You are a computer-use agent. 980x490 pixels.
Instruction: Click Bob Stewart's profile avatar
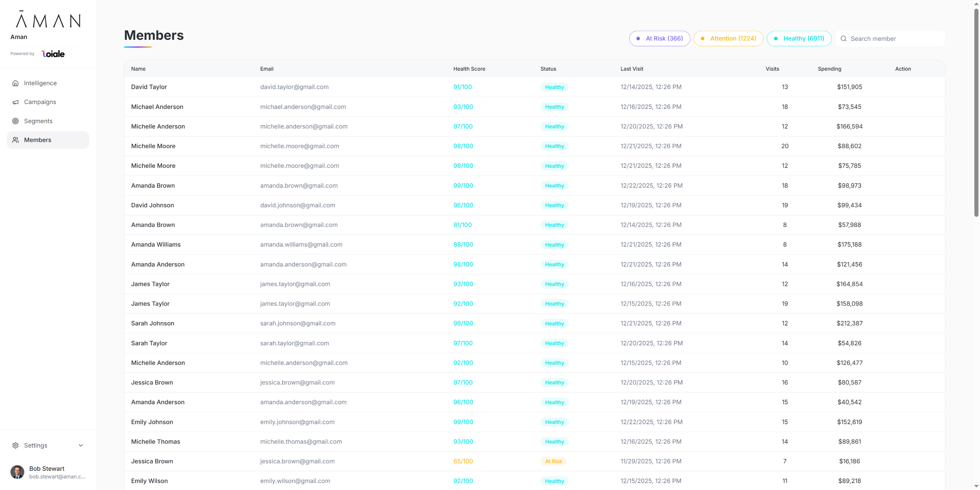[17, 472]
